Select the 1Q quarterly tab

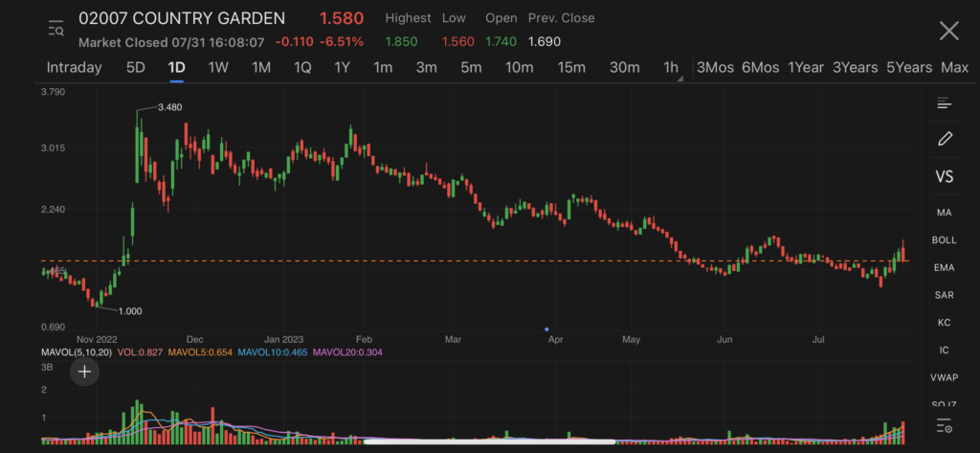pos(302,68)
